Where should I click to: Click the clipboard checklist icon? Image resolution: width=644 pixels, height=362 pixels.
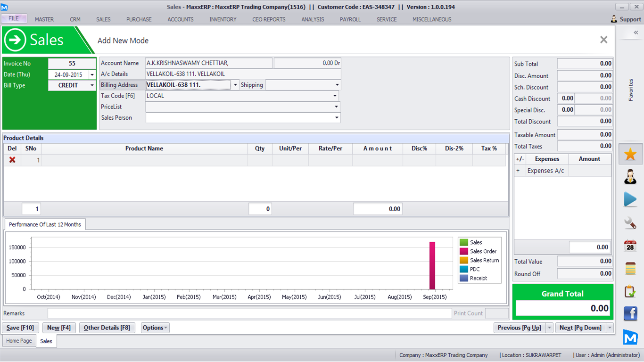630,291
